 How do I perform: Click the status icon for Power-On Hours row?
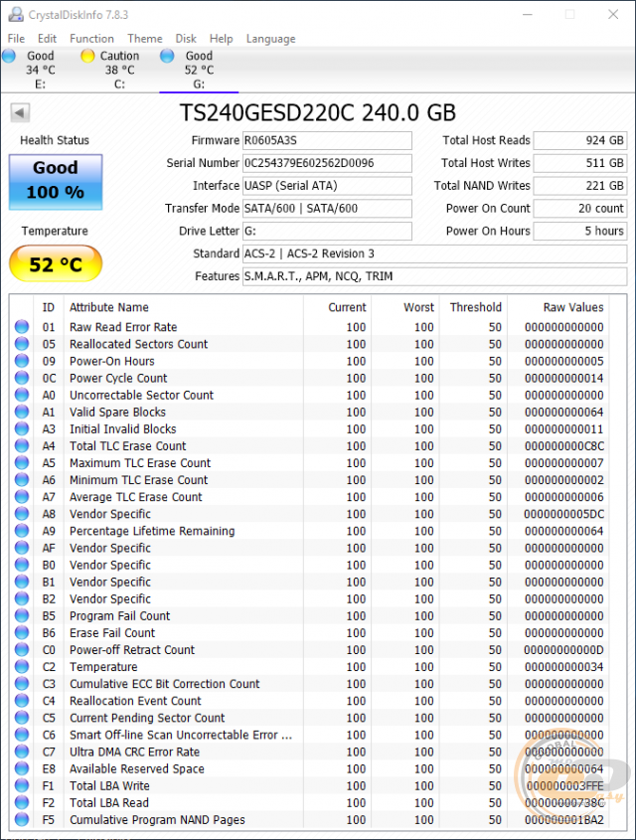[x=22, y=361]
